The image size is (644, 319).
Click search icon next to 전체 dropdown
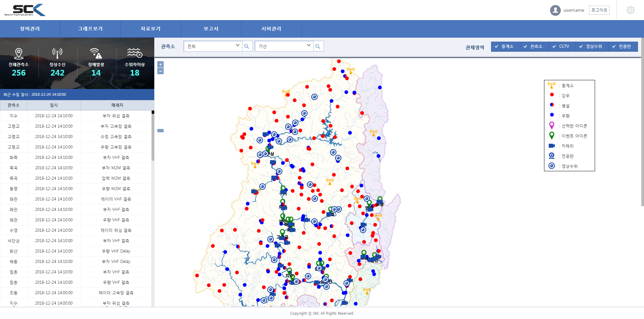[247, 46]
